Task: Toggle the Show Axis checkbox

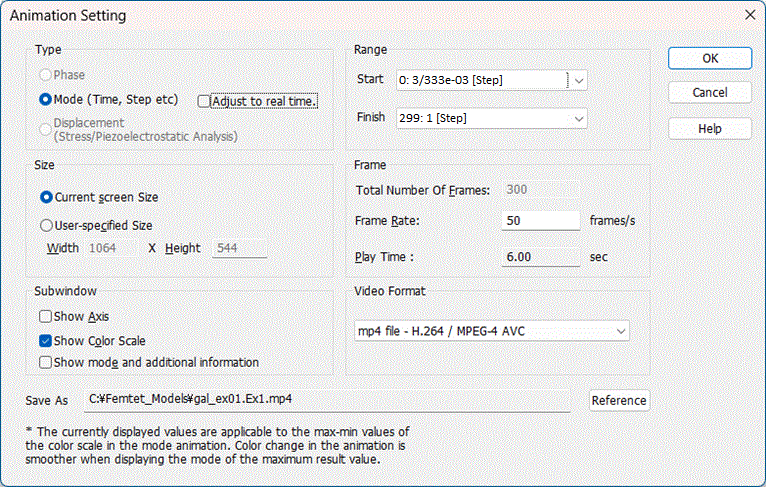Action: pyautogui.click(x=45, y=317)
